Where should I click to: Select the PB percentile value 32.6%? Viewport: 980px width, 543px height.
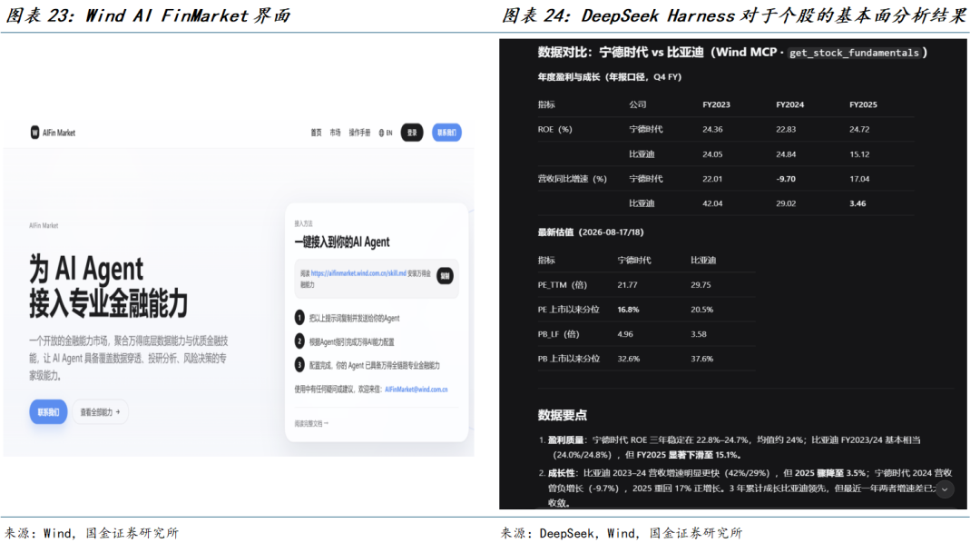pos(628,359)
